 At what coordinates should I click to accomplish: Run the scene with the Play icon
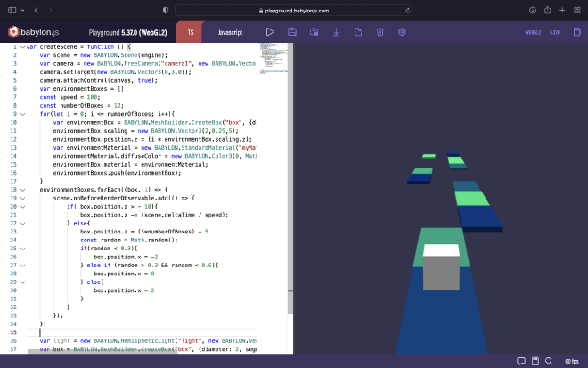270,32
